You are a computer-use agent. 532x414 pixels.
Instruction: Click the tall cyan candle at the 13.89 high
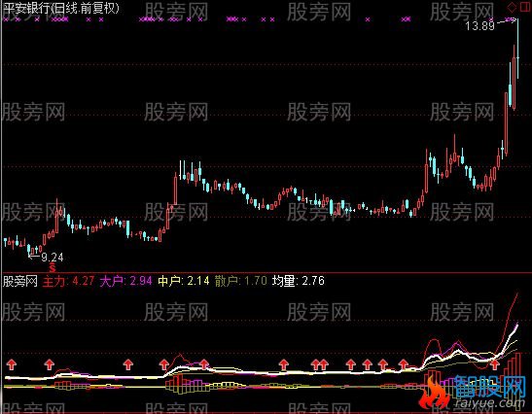pos(517,50)
